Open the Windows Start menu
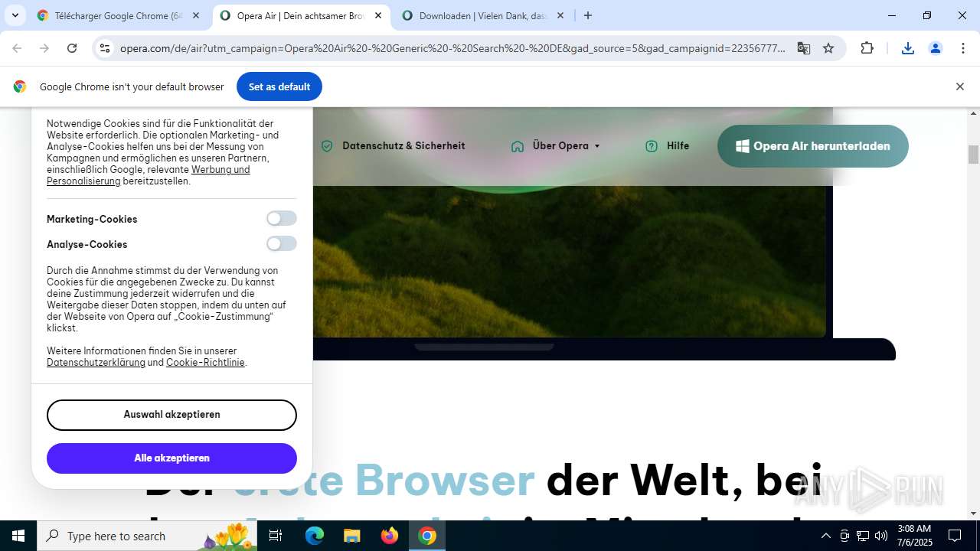 coord(18,536)
